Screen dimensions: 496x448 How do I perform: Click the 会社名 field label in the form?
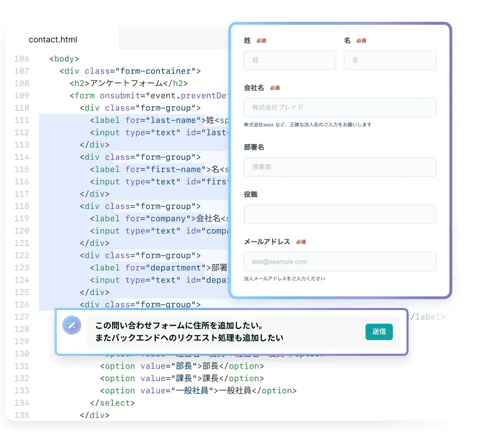pos(254,88)
